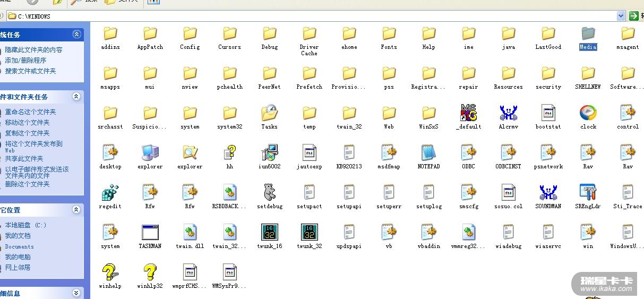Click 重命名这个文件夹 task link
The width and height of the screenshot is (644, 299).
coord(30,112)
